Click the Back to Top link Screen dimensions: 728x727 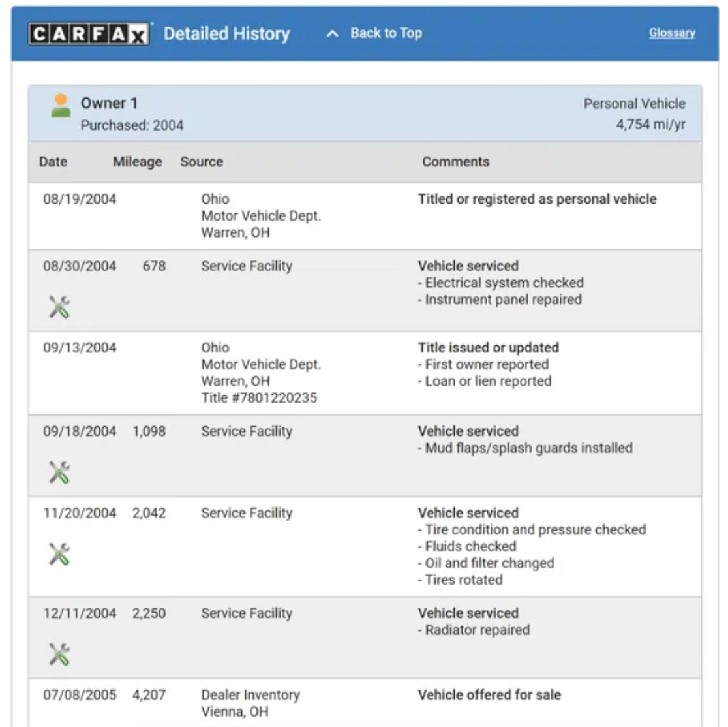(x=386, y=33)
